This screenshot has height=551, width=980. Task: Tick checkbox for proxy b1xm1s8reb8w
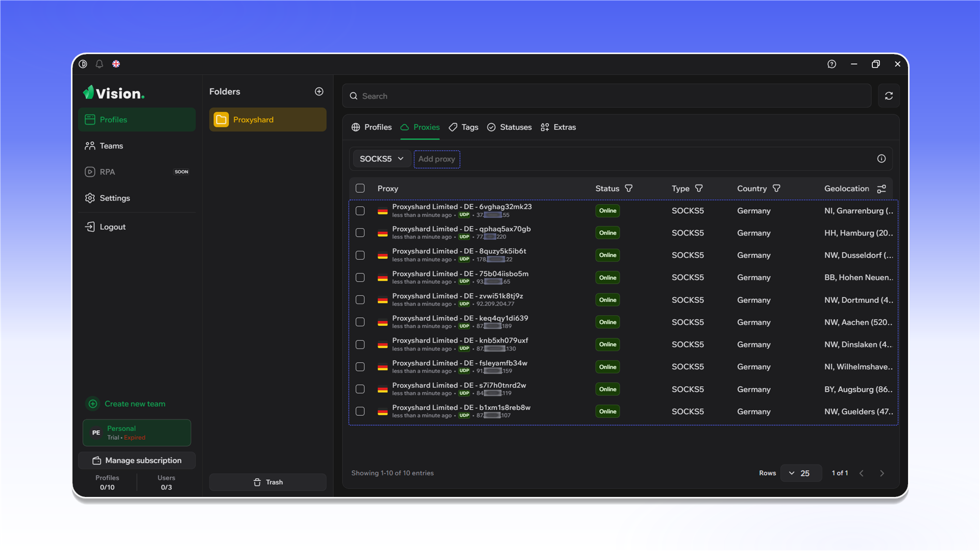click(x=360, y=411)
